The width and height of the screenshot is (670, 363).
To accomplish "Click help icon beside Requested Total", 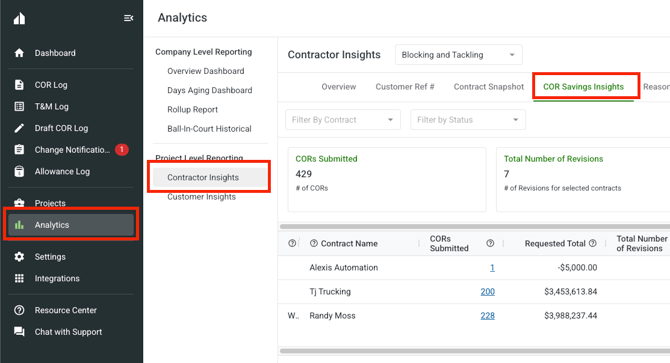I will coord(593,243).
